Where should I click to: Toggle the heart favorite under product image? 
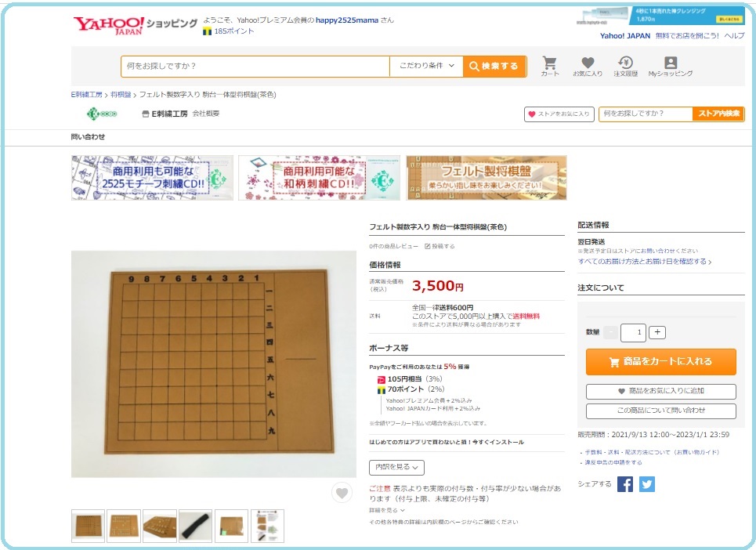pyautogui.click(x=342, y=493)
